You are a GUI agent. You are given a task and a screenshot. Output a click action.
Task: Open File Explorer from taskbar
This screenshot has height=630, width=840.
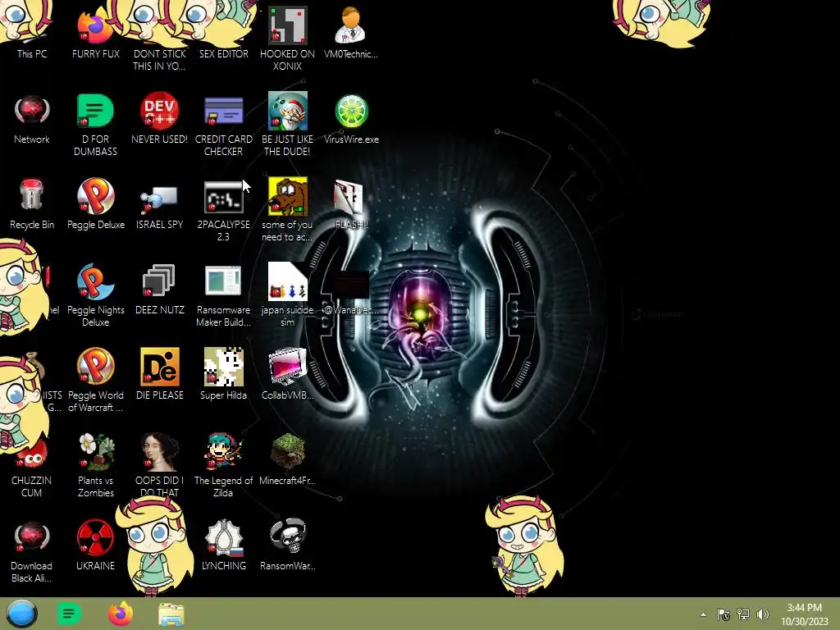coord(171,614)
